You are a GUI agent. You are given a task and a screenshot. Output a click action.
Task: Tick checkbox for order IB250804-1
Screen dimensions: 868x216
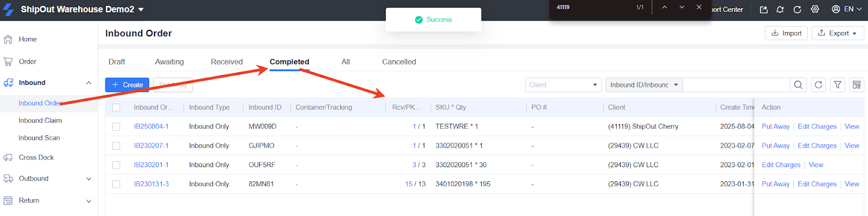point(116,126)
